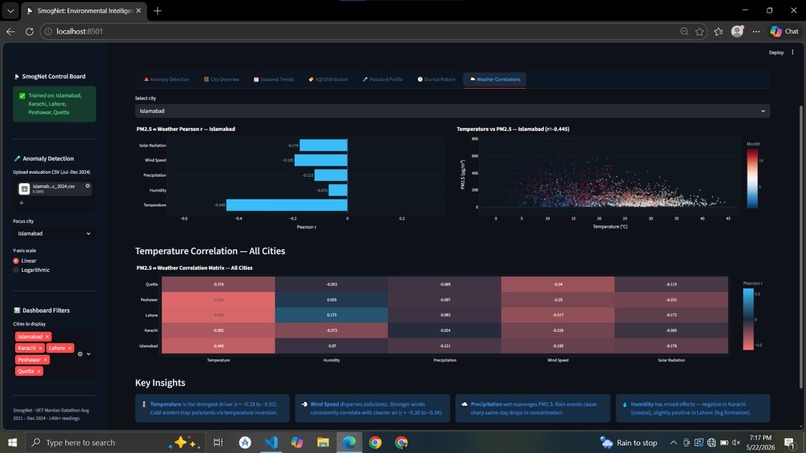Remove the Peshawar city tag
This screenshot has height=453, width=806.
pyautogui.click(x=45, y=360)
